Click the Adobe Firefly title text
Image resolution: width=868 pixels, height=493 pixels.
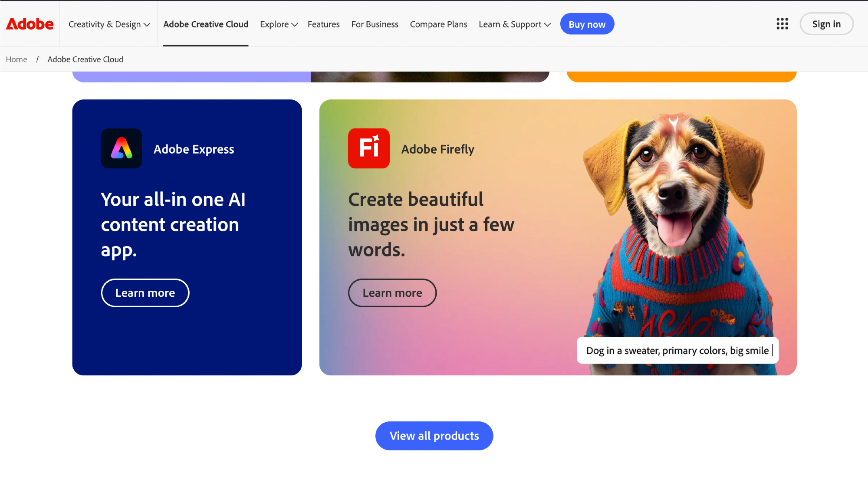point(437,149)
